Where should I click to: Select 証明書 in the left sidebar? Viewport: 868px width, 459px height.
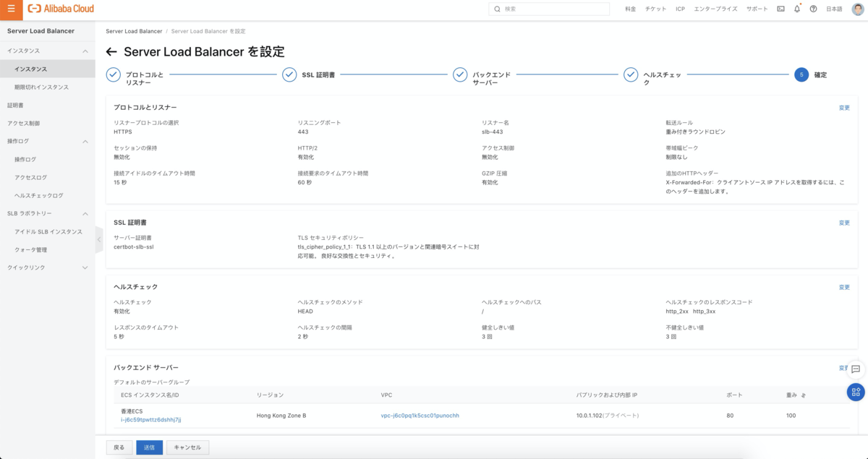[15, 106]
